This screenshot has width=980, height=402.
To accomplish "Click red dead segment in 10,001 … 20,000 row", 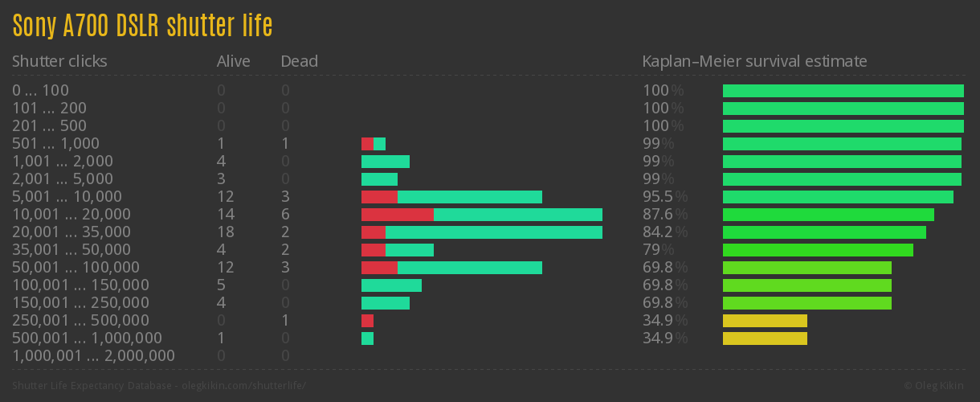I will [397, 215].
